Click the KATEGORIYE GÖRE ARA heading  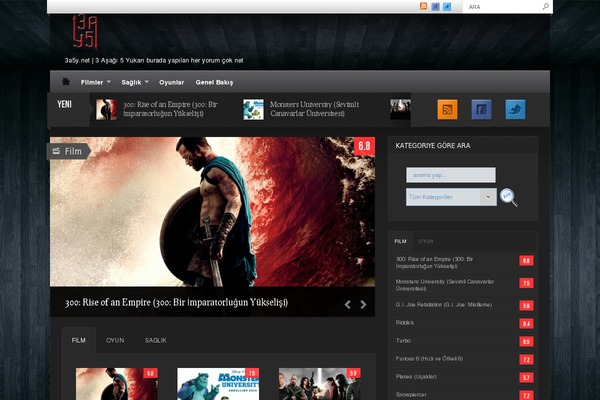click(x=433, y=145)
